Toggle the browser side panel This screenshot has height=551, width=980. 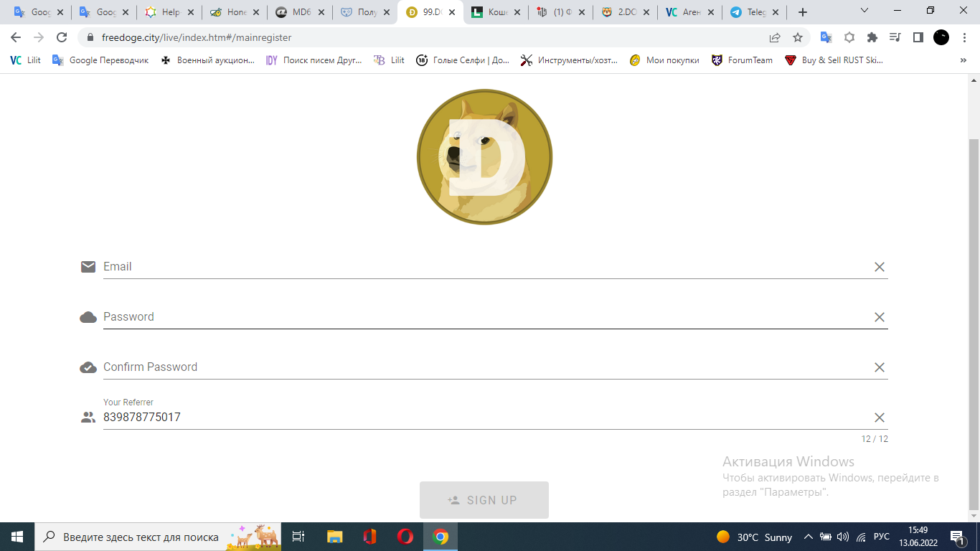click(918, 37)
